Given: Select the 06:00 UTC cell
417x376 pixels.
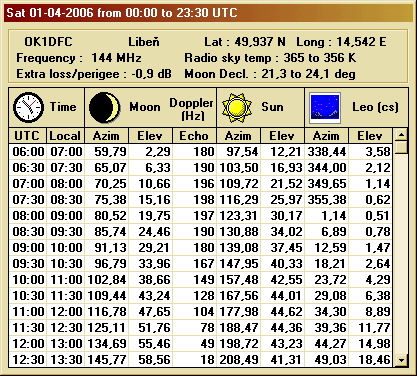Looking at the screenshot, I should (28, 152).
